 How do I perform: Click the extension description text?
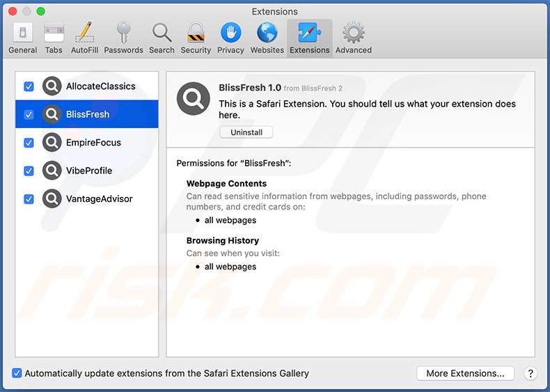(368, 109)
